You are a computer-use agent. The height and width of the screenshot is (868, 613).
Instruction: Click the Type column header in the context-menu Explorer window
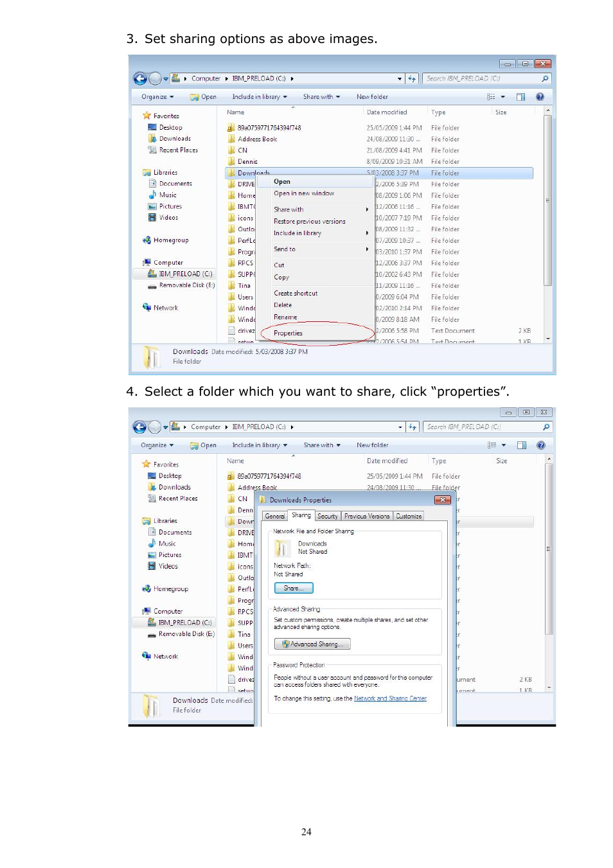(438, 112)
